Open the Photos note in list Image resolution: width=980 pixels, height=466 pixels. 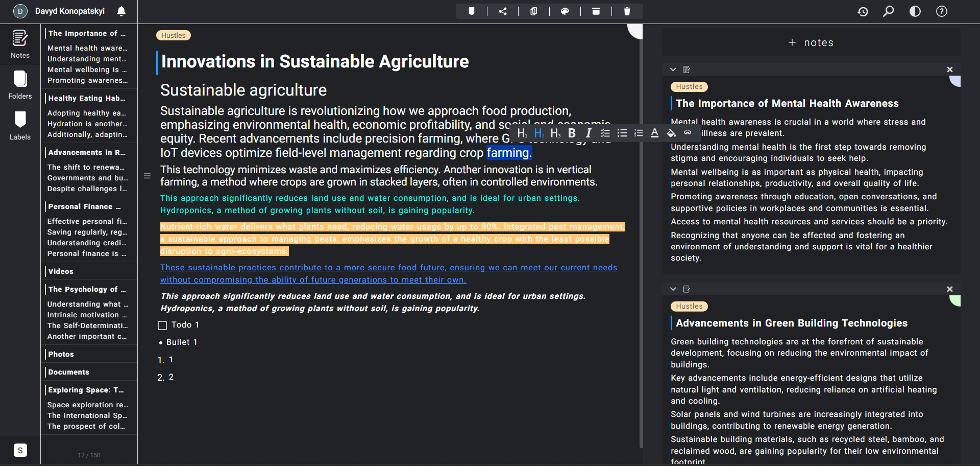[x=89, y=354]
